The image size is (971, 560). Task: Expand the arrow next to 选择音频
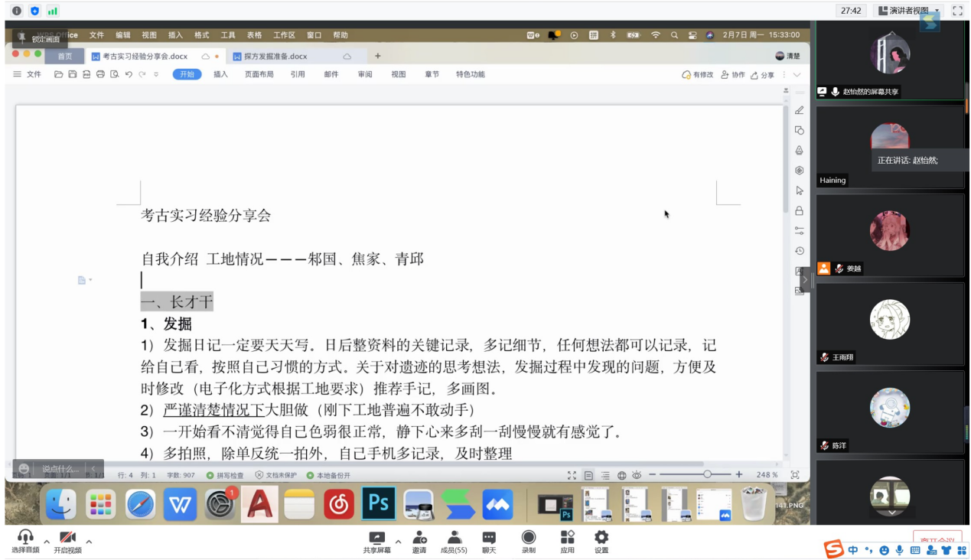[47, 542]
